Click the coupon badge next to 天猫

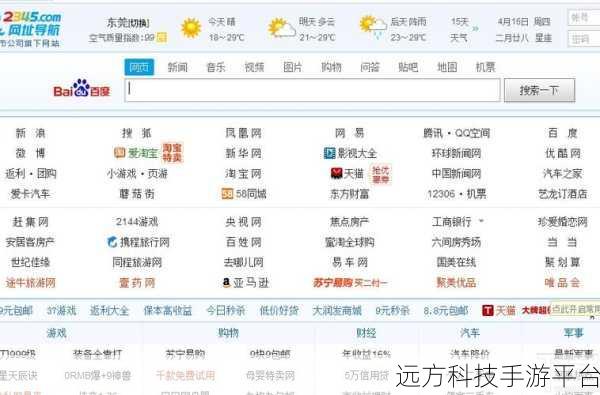click(x=381, y=174)
